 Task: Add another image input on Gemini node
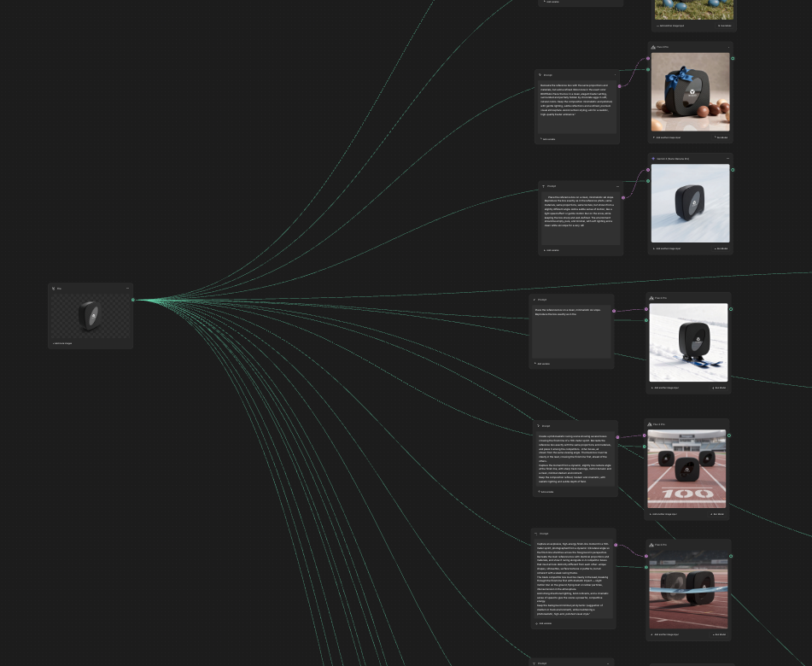click(x=667, y=248)
